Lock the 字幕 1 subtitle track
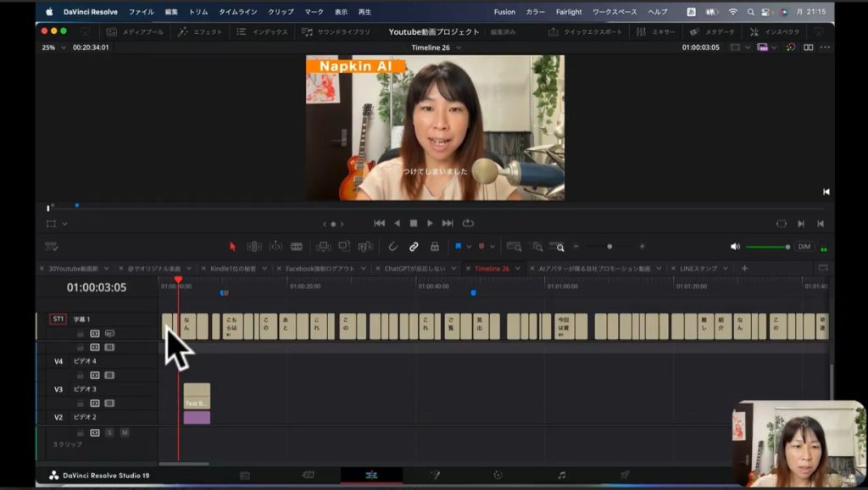Viewport: 868px width, 490px height. (81, 334)
